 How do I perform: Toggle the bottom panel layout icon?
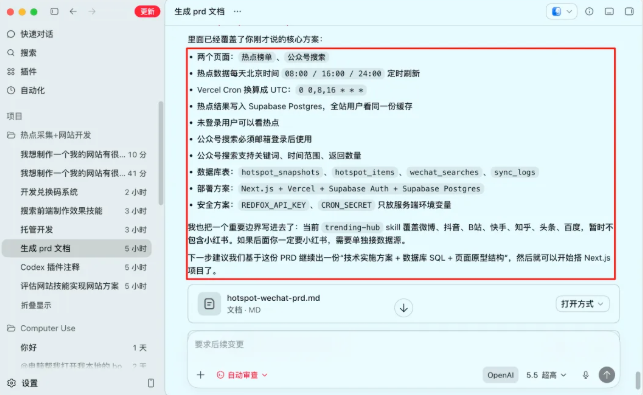tap(609, 11)
